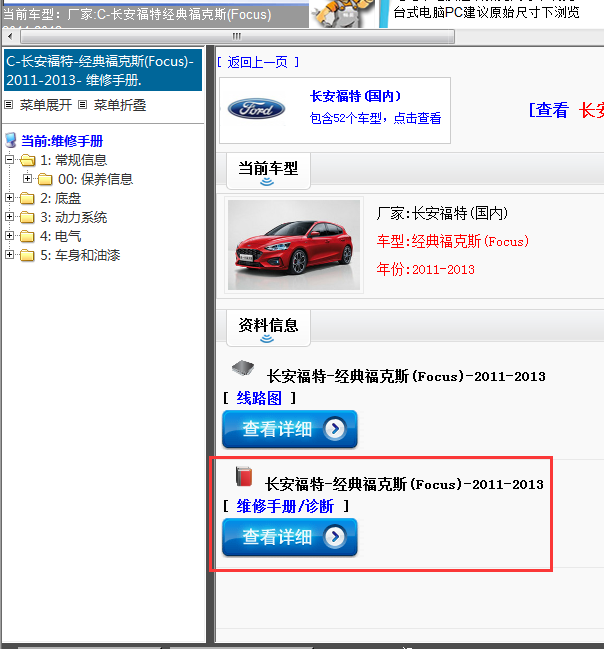Click the [查看 link at the right
This screenshot has height=649, width=604.
(x=549, y=111)
